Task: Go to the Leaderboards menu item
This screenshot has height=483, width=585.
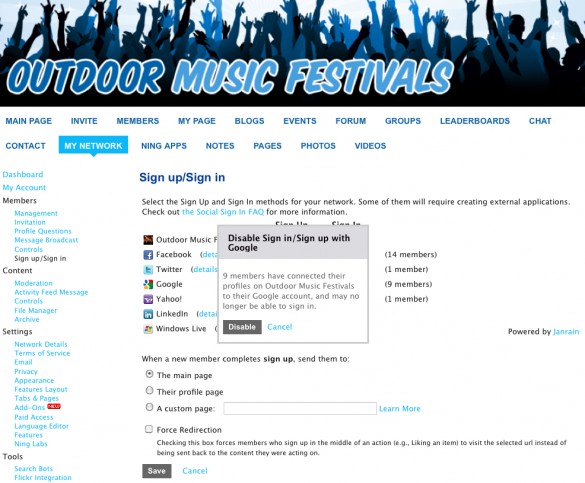Action: (x=475, y=121)
